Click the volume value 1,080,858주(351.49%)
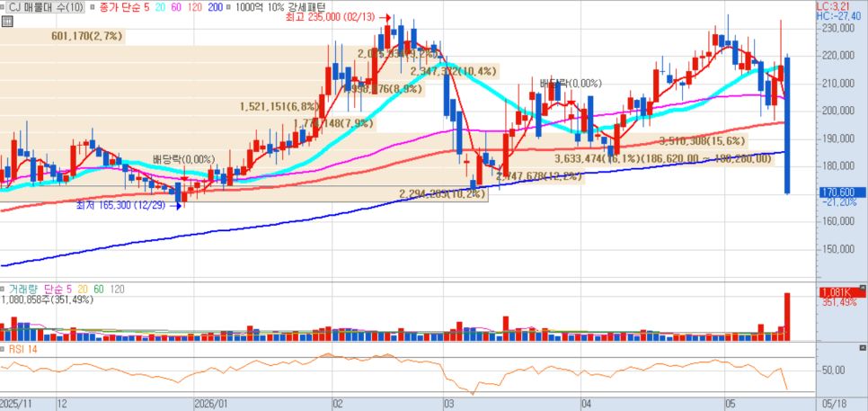868x411 pixels. click(x=48, y=299)
